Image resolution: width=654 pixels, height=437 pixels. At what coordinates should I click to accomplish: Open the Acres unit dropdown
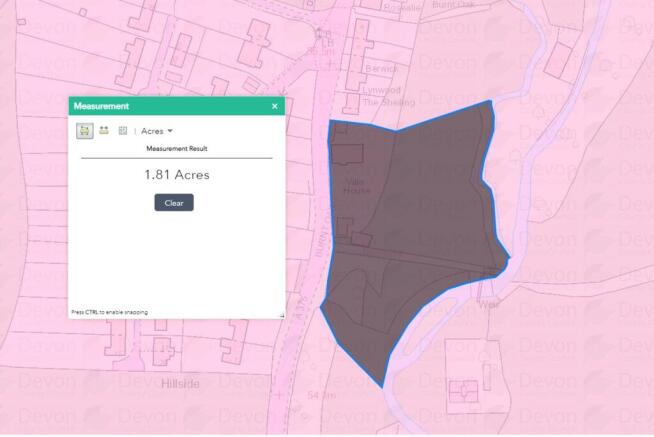tap(157, 131)
